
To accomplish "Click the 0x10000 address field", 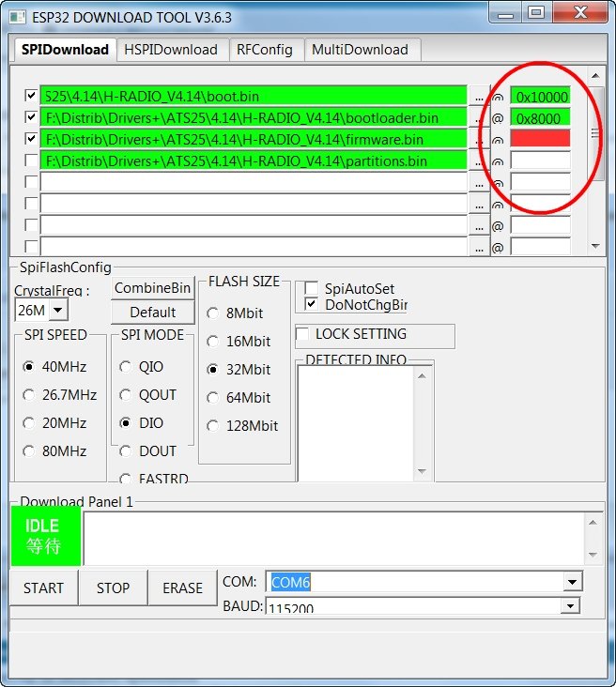I will [540, 96].
